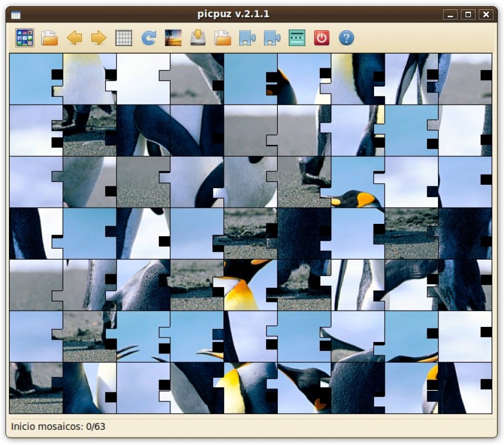Click the save-to-drive download icon

[198, 38]
